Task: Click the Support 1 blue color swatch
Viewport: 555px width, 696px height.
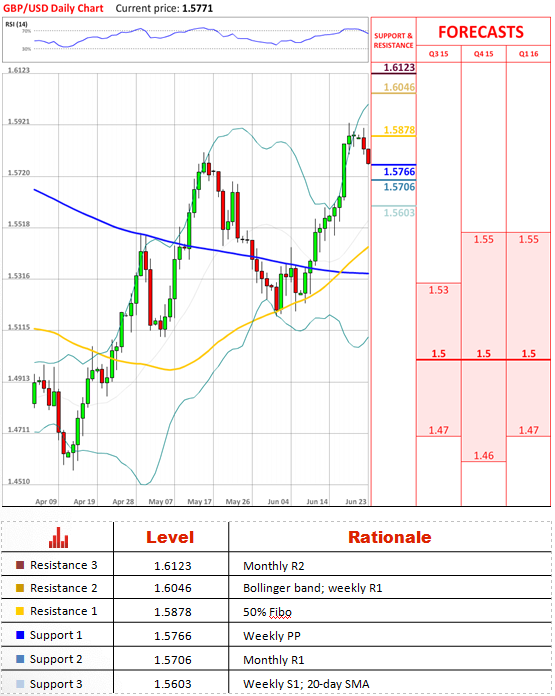Action: click(x=20, y=635)
